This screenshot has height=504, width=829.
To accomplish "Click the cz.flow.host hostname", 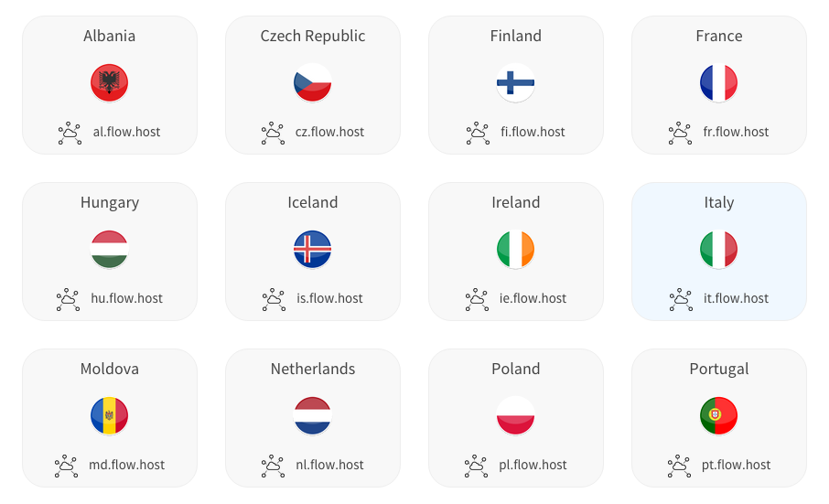I will pyautogui.click(x=329, y=132).
